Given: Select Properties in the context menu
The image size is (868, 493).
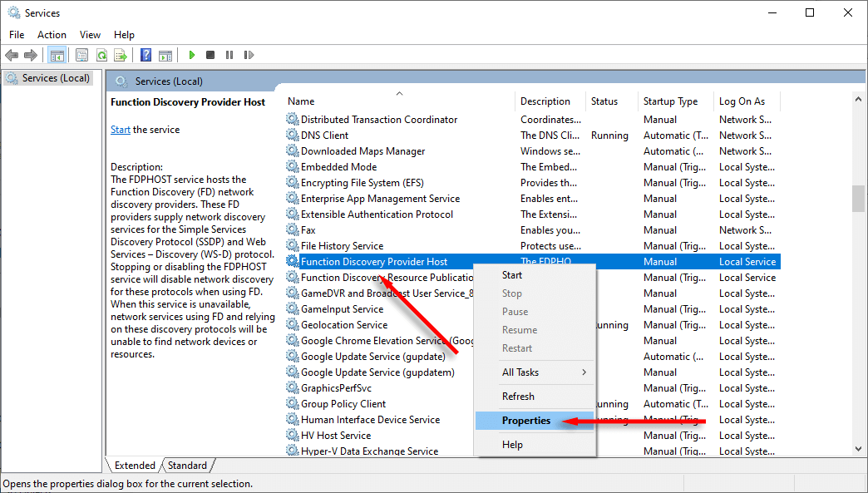Looking at the screenshot, I should [x=526, y=421].
